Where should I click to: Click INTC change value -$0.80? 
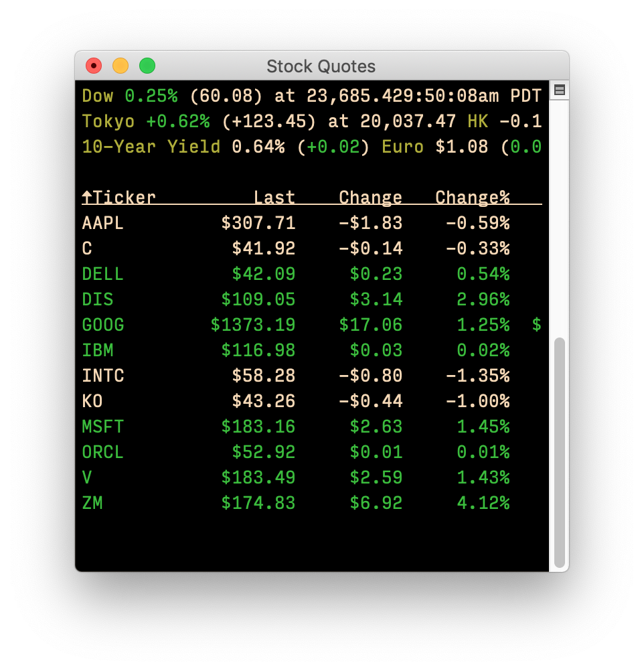[371, 376]
